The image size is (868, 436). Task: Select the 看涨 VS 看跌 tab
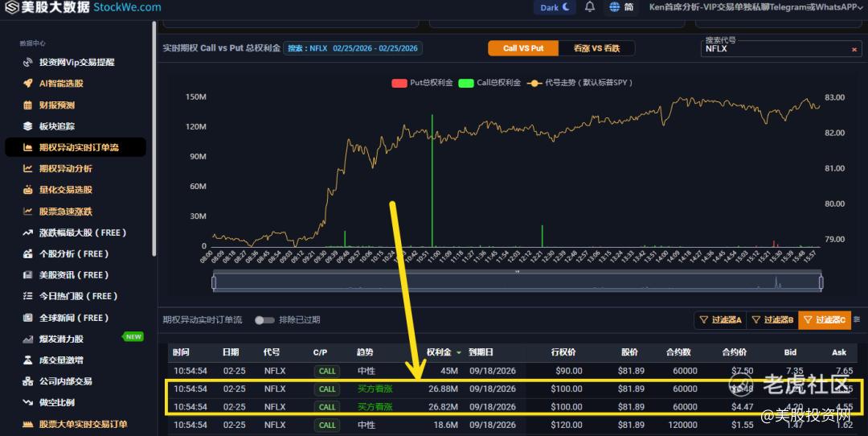(596, 48)
